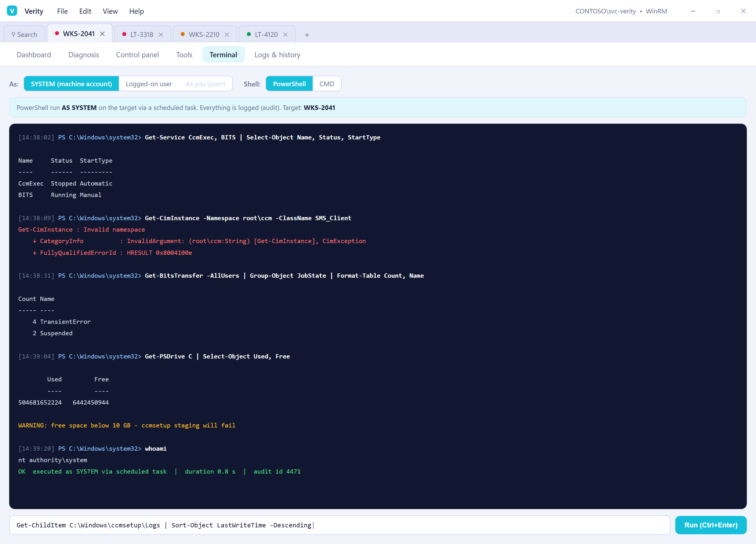The width and height of the screenshot is (756, 544).
Task: Click the Run (Ctrl+Enter) button
Action: coord(711,525)
